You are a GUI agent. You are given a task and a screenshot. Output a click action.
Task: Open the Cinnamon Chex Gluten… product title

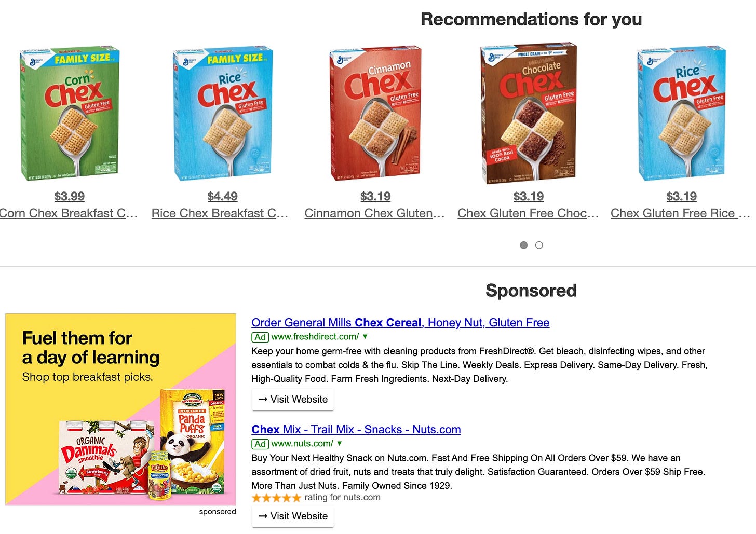click(375, 213)
